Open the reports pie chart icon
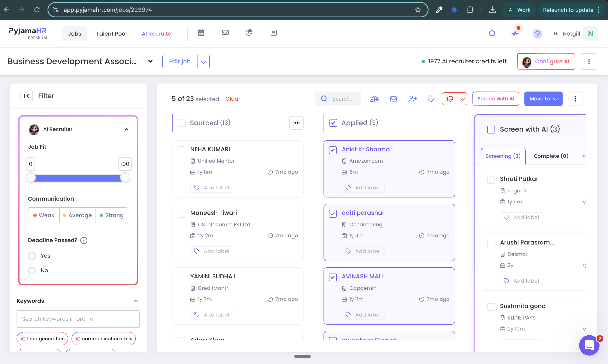 coord(249,33)
